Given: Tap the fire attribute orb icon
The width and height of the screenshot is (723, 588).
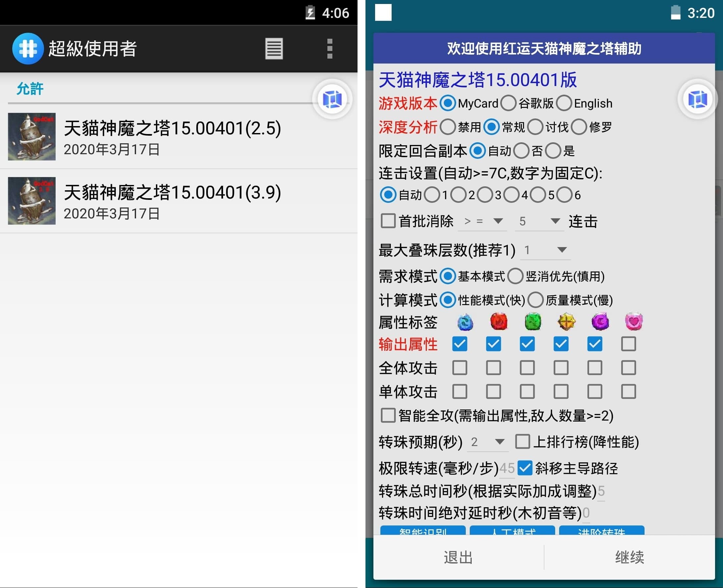Looking at the screenshot, I should coord(499,321).
